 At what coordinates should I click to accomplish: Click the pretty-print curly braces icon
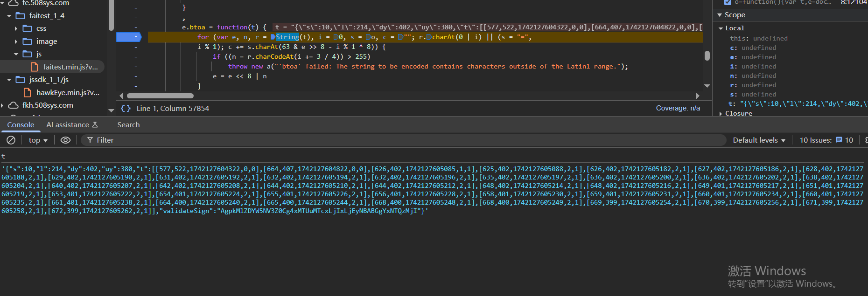126,109
